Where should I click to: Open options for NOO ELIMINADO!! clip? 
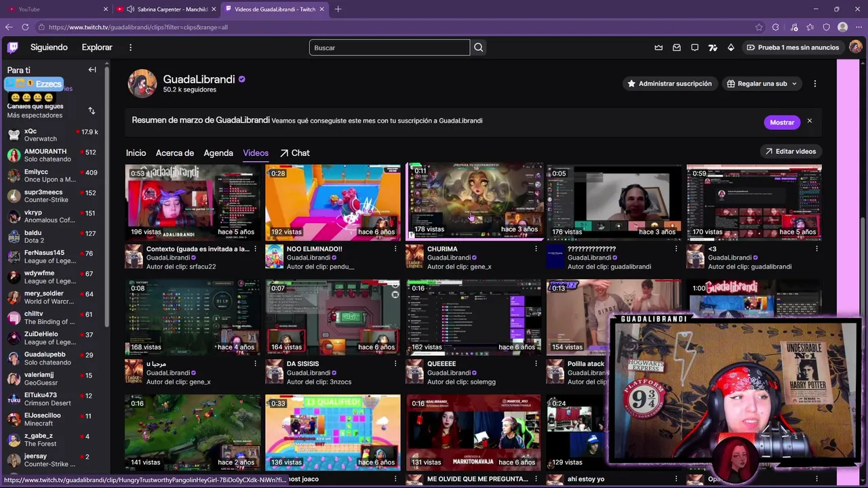(x=395, y=249)
